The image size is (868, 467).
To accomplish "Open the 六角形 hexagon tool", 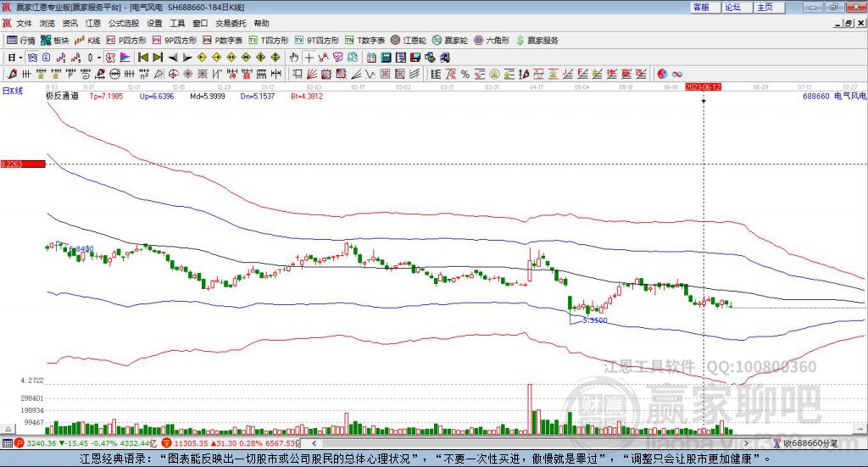I will coord(492,41).
